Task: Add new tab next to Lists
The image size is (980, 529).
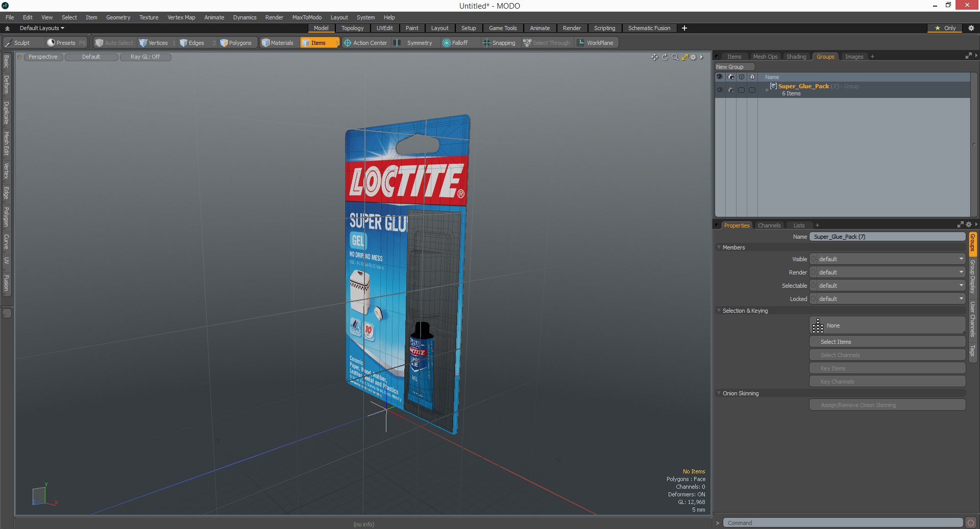Action: tap(817, 225)
